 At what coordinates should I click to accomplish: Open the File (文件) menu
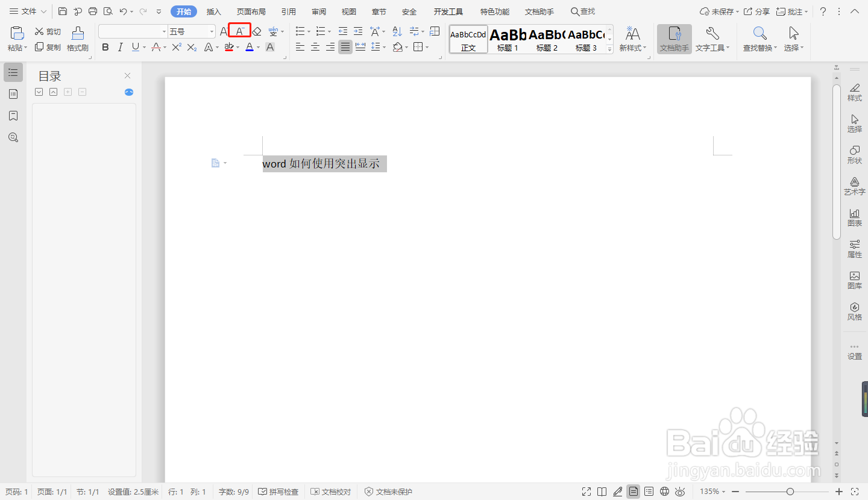tap(28, 11)
